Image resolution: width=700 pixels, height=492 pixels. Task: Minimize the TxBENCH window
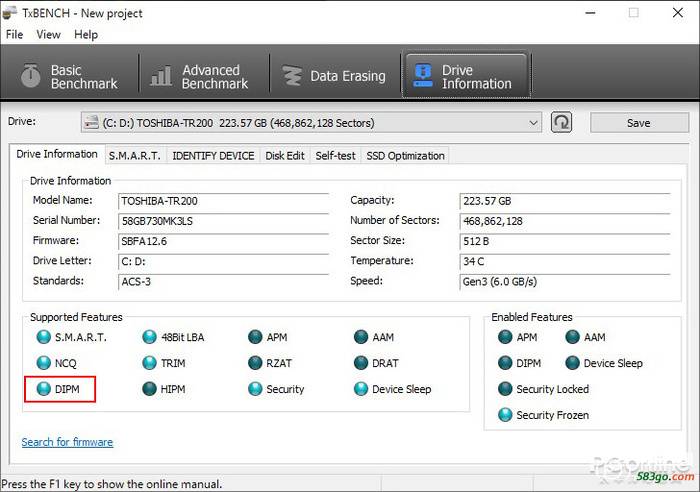tap(590, 13)
